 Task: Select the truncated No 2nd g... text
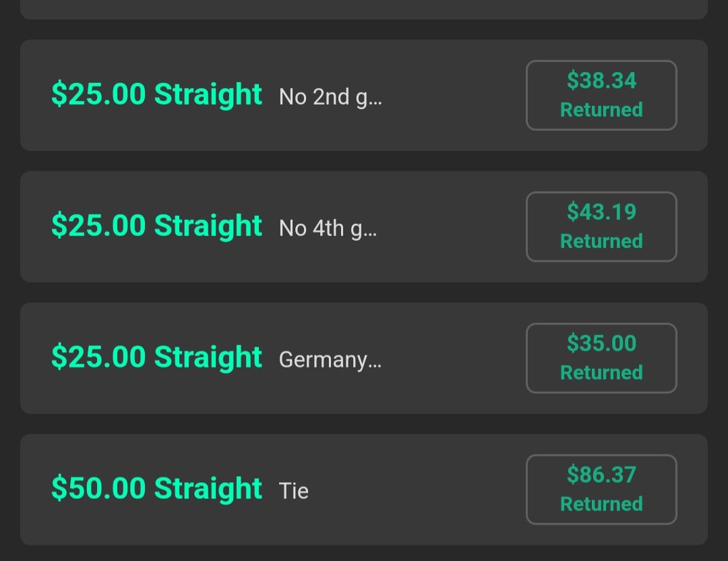330,98
